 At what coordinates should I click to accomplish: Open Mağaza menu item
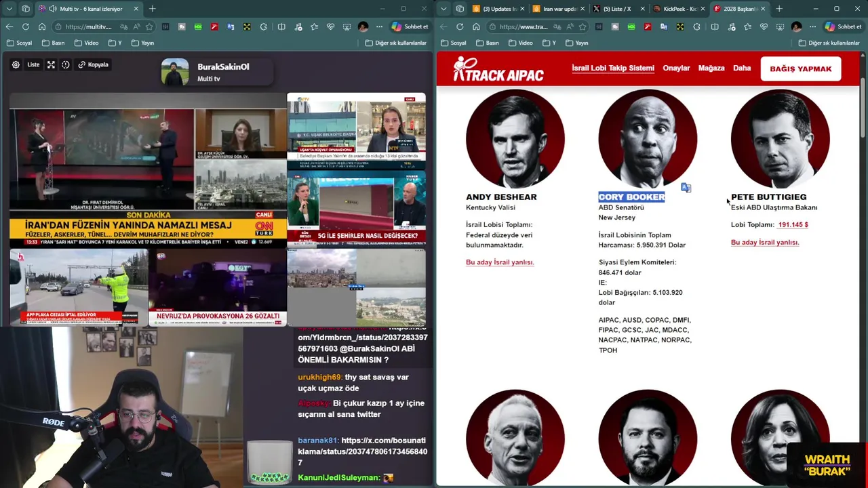coord(711,68)
